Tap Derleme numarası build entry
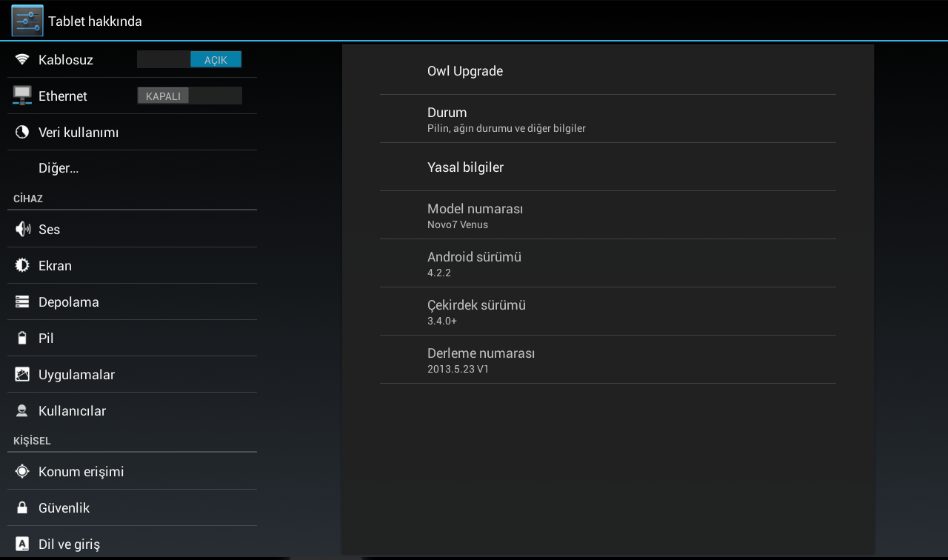 (x=608, y=359)
